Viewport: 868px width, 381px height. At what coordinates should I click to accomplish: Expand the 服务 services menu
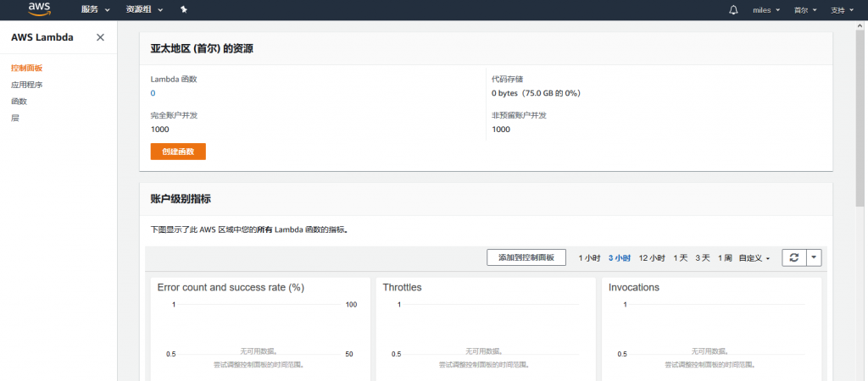click(95, 10)
